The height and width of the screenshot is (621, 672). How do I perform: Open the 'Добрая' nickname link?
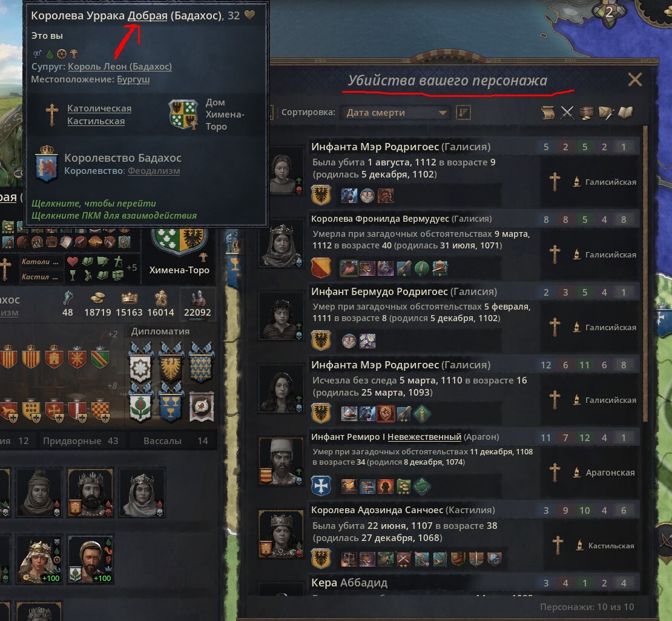(148, 15)
